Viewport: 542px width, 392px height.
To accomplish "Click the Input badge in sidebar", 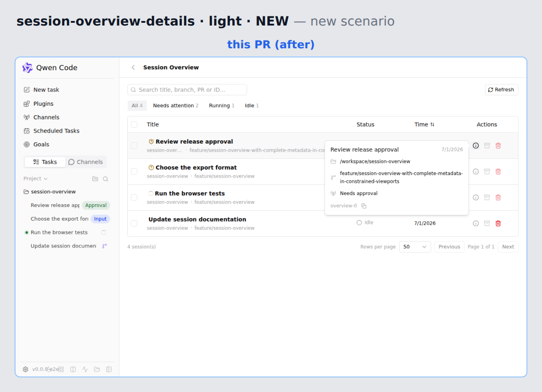I will (100, 219).
